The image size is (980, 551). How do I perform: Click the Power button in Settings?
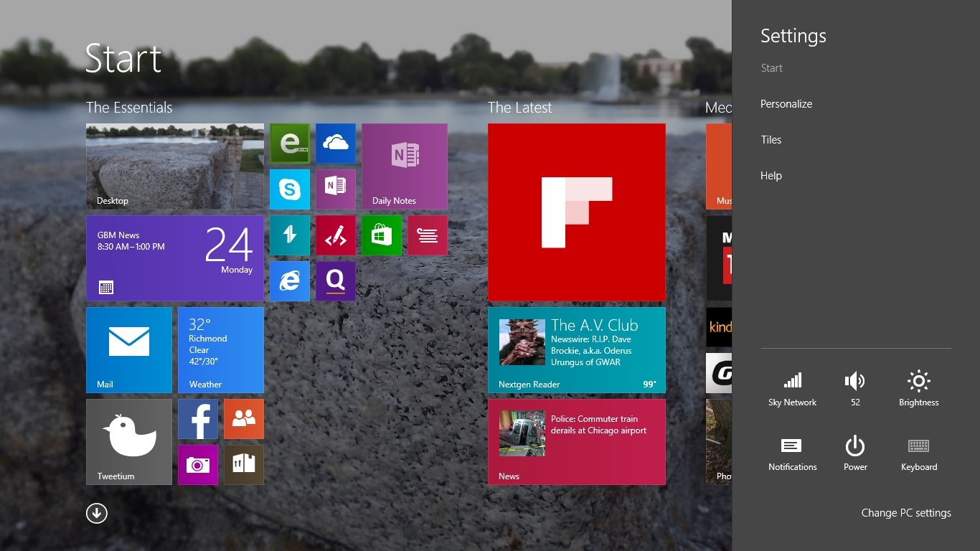click(x=855, y=454)
